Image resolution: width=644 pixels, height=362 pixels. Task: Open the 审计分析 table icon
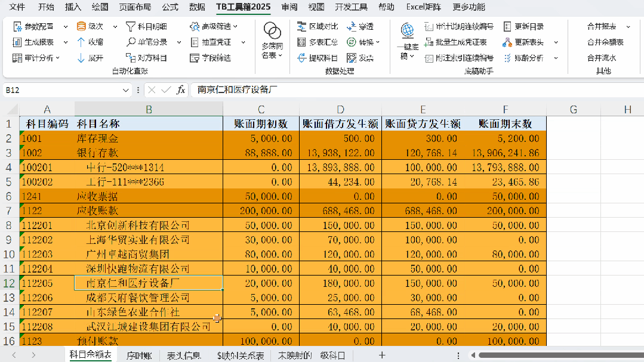(x=17, y=58)
